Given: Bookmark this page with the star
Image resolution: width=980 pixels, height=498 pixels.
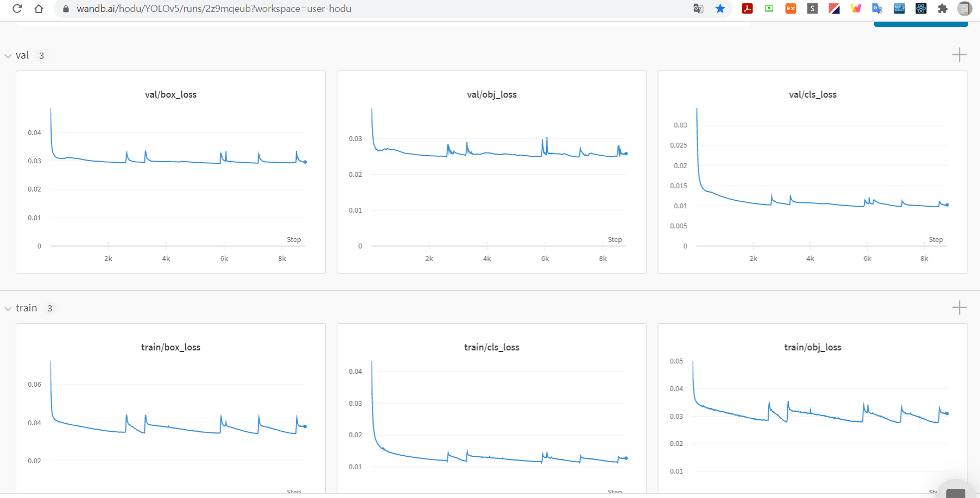Looking at the screenshot, I should click(x=720, y=9).
